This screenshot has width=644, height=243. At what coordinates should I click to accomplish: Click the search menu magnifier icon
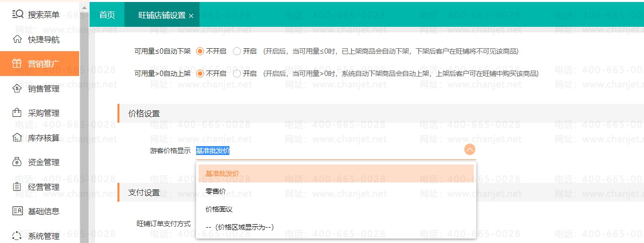click(x=17, y=14)
